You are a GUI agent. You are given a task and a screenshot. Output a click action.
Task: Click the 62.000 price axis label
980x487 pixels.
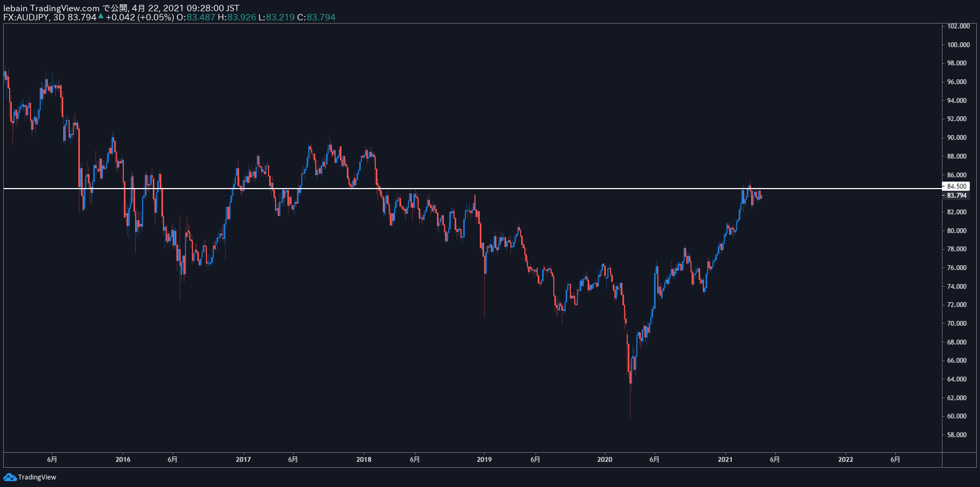(x=956, y=398)
